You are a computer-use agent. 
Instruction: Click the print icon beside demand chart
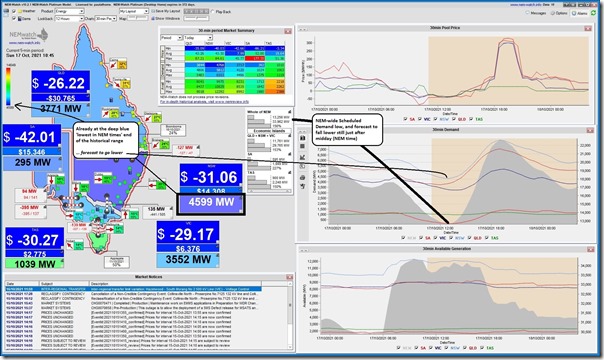(x=302, y=177)
